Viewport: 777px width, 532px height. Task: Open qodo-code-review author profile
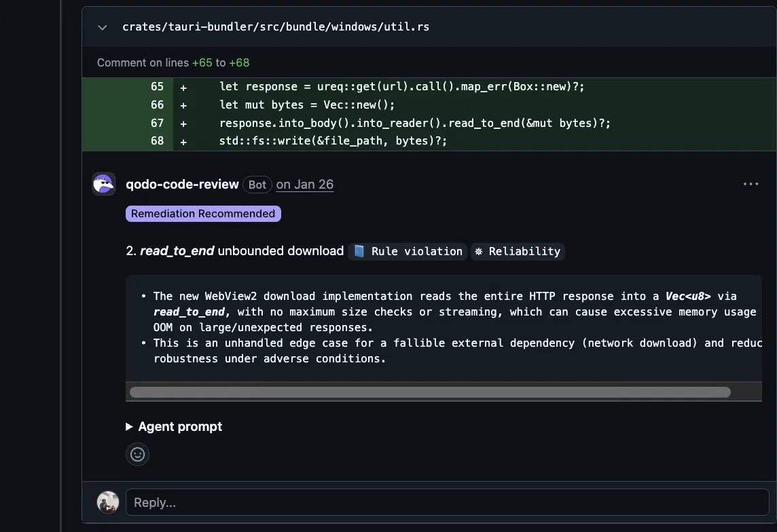pos(182,184)
